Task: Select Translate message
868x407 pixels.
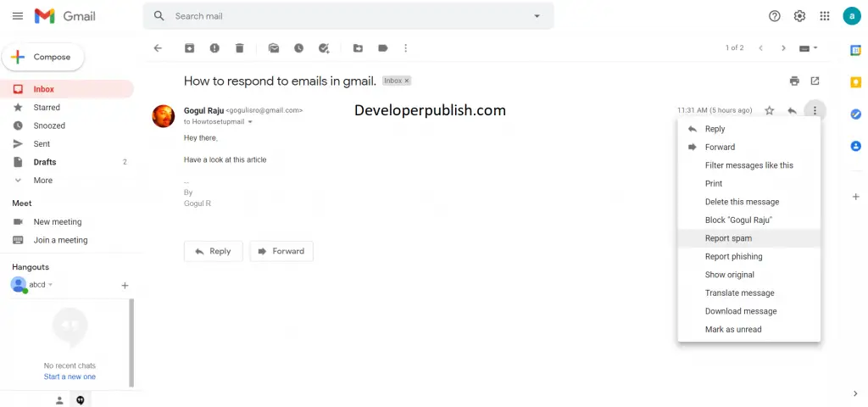Action: [749, 293]
